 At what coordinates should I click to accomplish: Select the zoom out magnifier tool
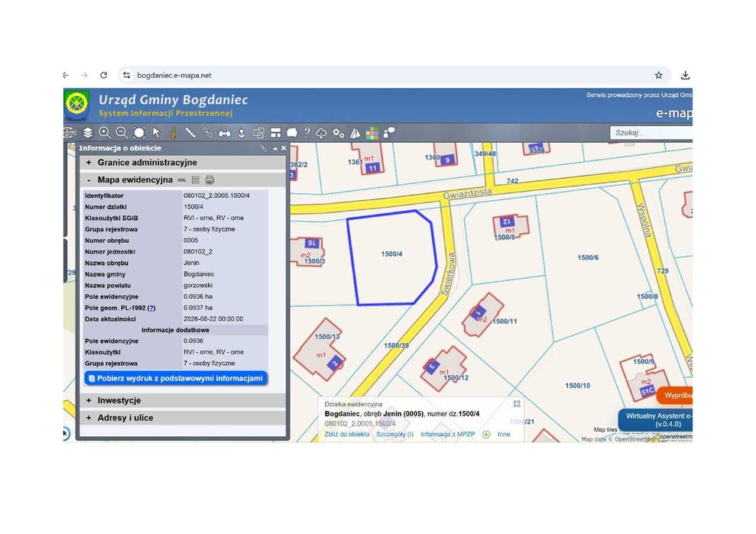122,132
